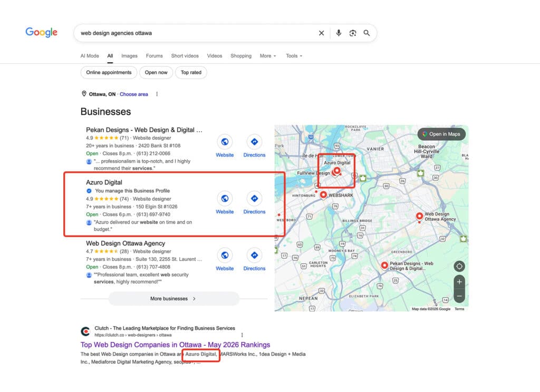
Task: Open the Web Design Ottawa Agency listing title
Action: [x=126, y=243]
